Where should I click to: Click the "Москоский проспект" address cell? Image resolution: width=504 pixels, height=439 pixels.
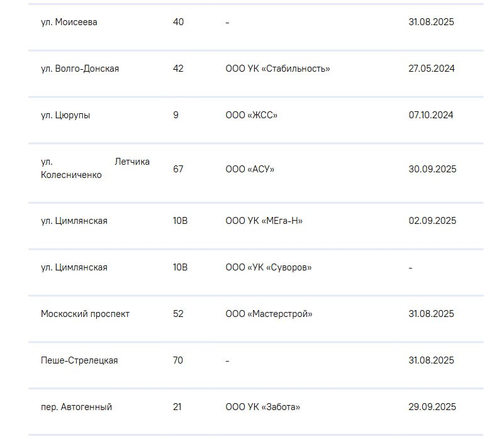[85, 314]
